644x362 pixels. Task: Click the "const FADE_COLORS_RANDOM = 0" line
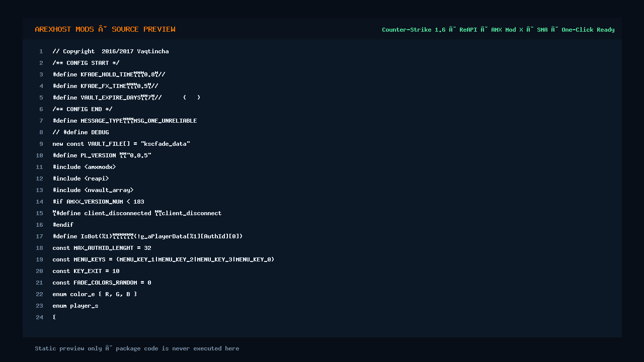[x=102, y=283]
